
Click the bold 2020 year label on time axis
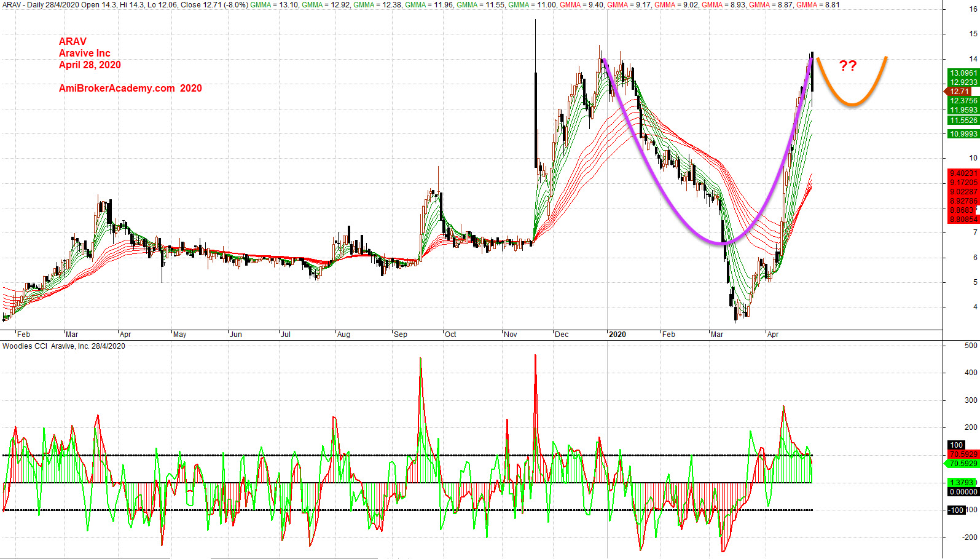click(x=617, y=335)
